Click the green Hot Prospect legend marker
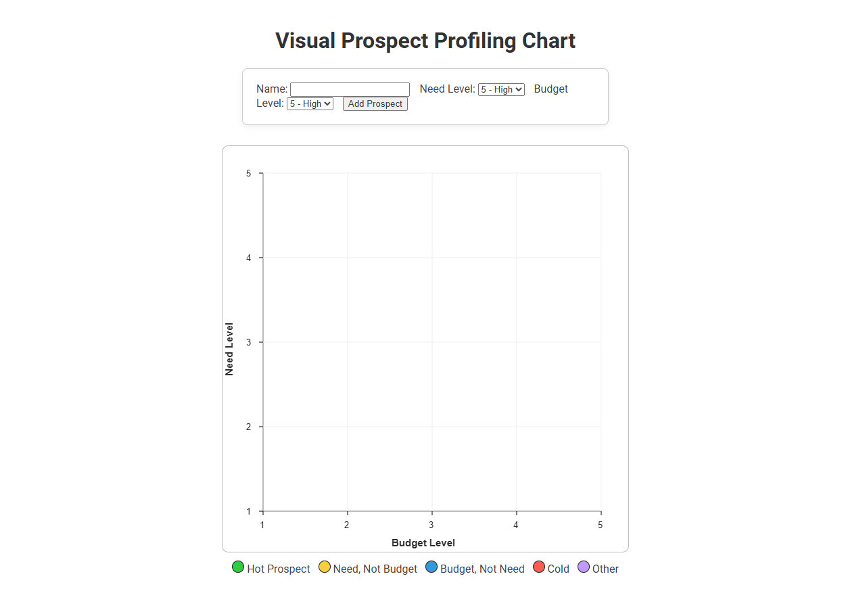844x616 pixels. (237, 567)
